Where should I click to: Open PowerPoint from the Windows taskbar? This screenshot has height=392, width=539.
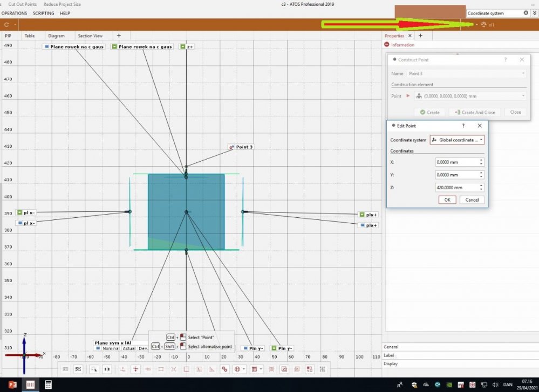coord(12,384)
